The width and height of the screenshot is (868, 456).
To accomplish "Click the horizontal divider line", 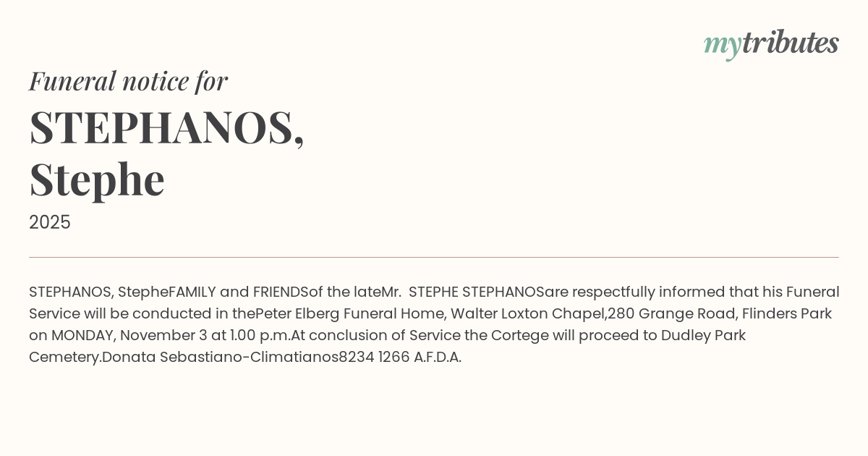I will tap(434, 257).
